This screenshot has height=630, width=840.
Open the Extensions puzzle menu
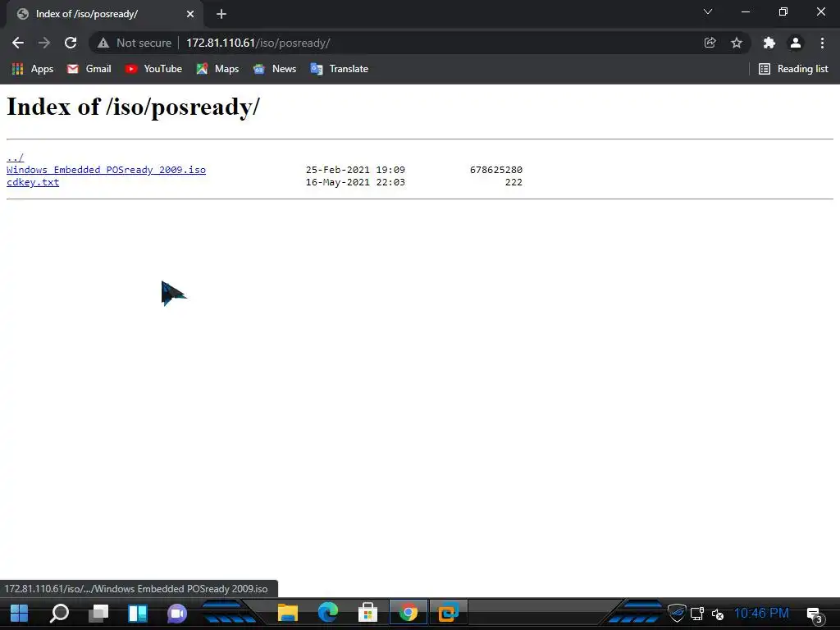click(x=769, y=43)
